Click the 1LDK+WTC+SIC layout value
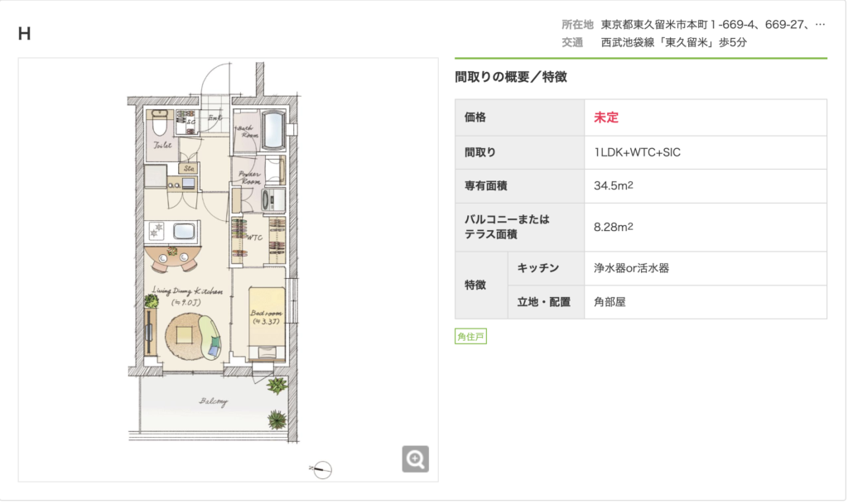 pos(637,152)
